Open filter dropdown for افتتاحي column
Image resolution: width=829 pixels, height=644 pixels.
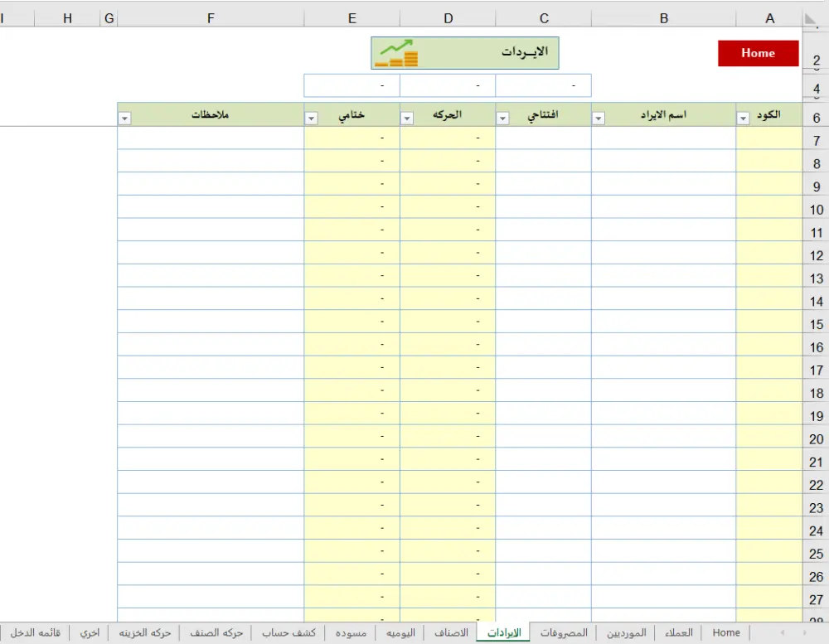[502, 119]
